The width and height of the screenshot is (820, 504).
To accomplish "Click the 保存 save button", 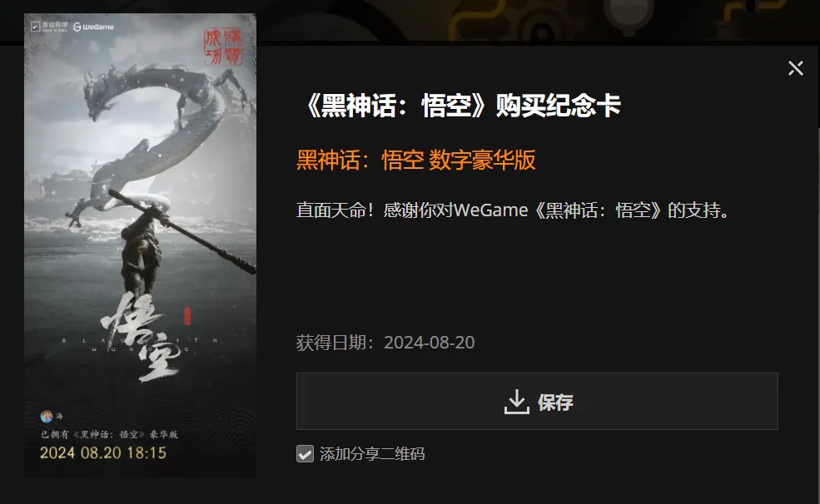I will 537,401.
